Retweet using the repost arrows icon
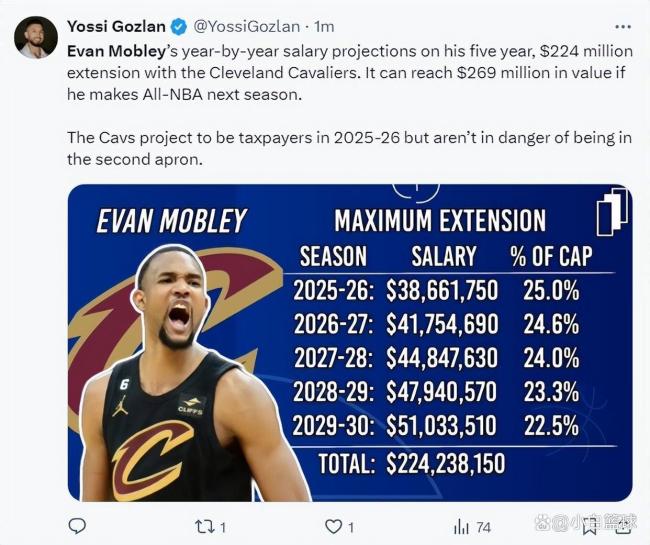The height and width of the screenshot is (545, 650). (205, 527)
